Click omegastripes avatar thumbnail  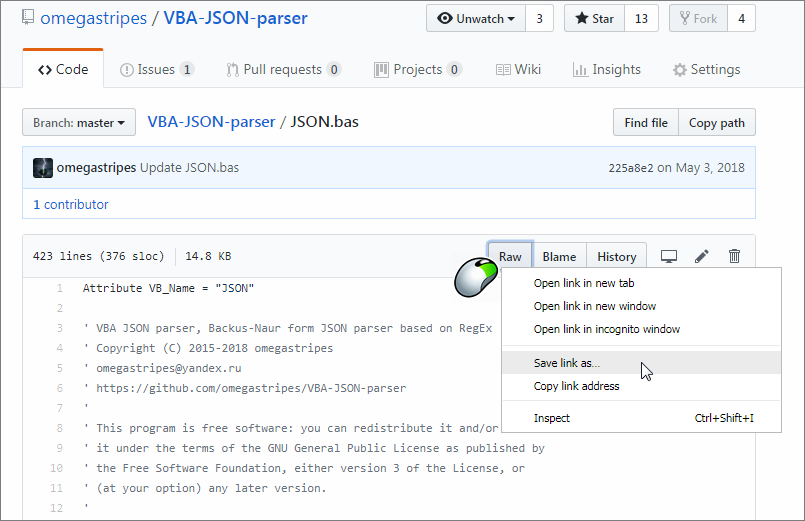43,168
